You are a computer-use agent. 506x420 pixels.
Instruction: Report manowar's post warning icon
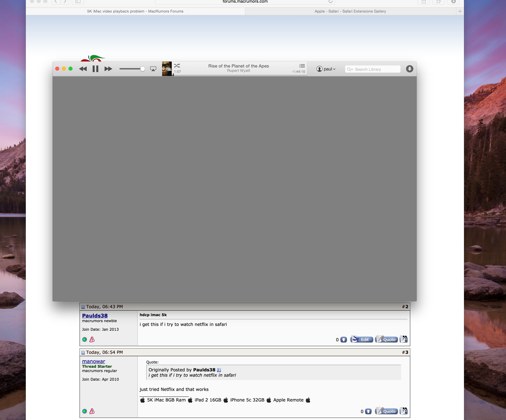(x=92, y=411)
